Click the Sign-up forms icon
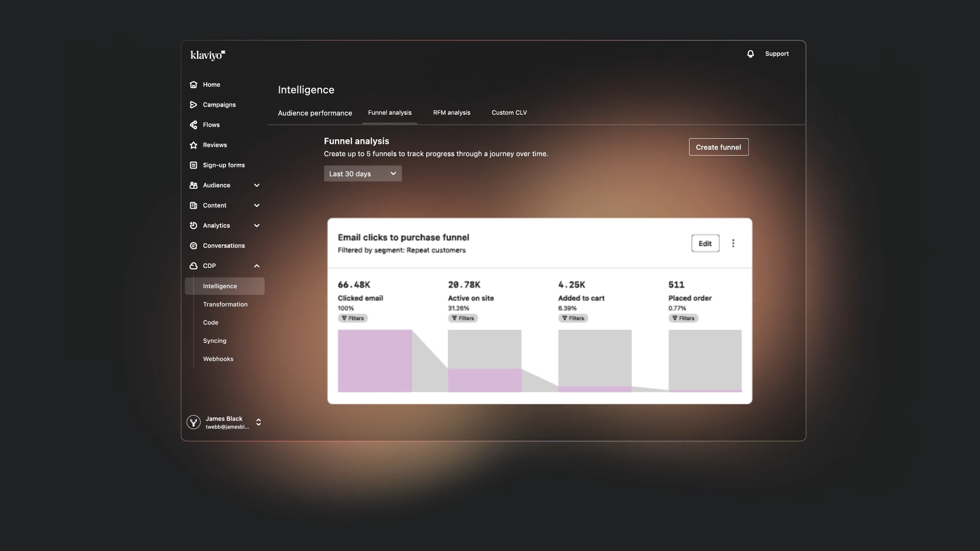 (x=193, y=165)
